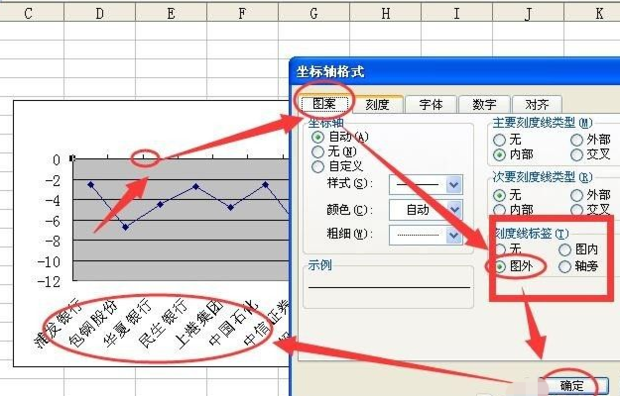Set minor tick mark type to 外部

coord(577,195)
